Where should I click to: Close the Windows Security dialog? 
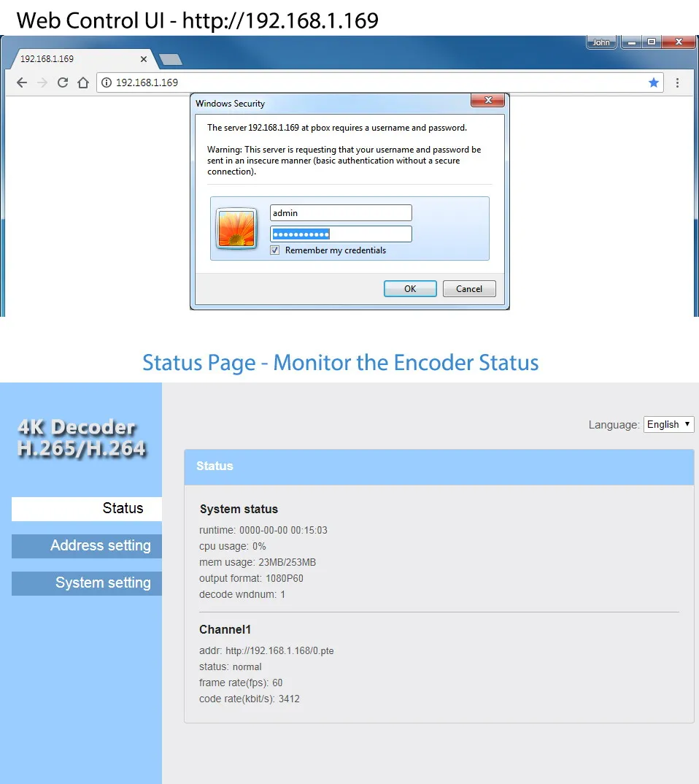point(488,100)
